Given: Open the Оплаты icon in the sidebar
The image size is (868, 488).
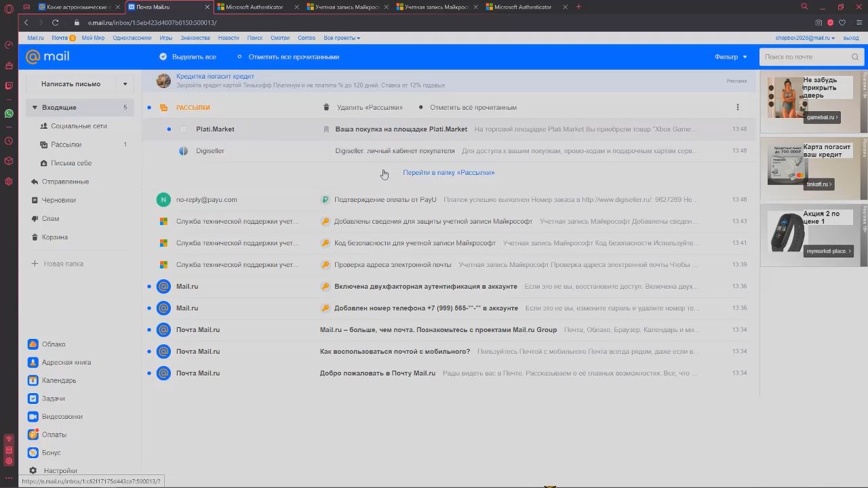Looking at the screenshot, I should 33,434.
